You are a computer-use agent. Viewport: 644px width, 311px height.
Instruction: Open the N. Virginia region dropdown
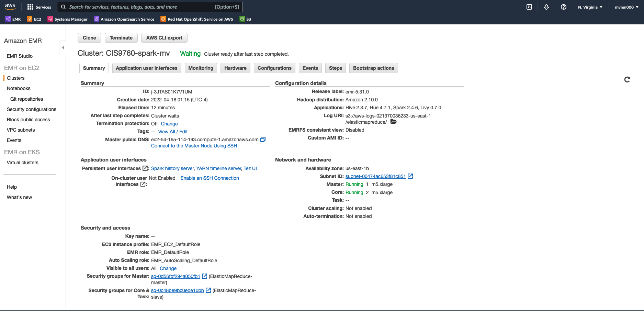click(590, 7)
